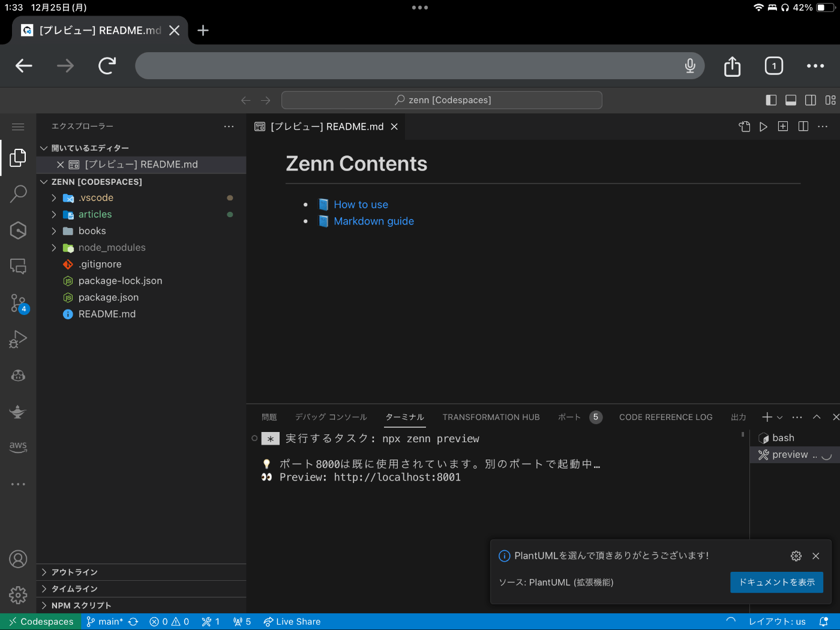The height and width of the screenshot is (630, 840).
Task: Open the Markdown guide link
Action: point(374,221)
